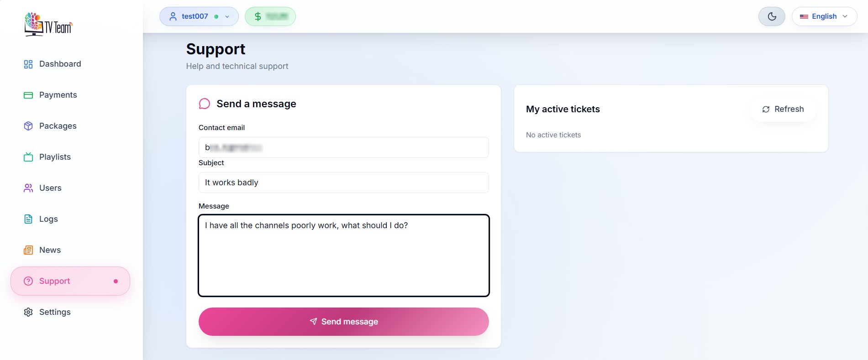Open the Settings gear
This screenshot has height=360, width=868.
28,312
